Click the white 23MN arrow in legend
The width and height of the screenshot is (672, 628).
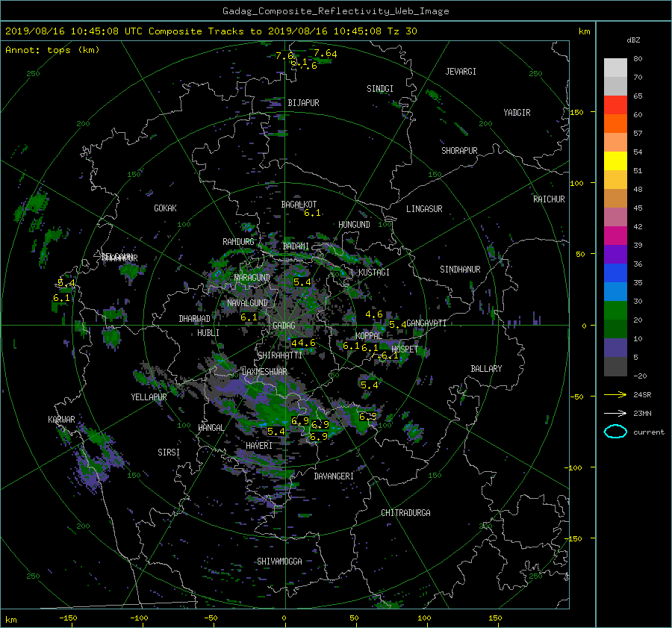coord(615,413)
